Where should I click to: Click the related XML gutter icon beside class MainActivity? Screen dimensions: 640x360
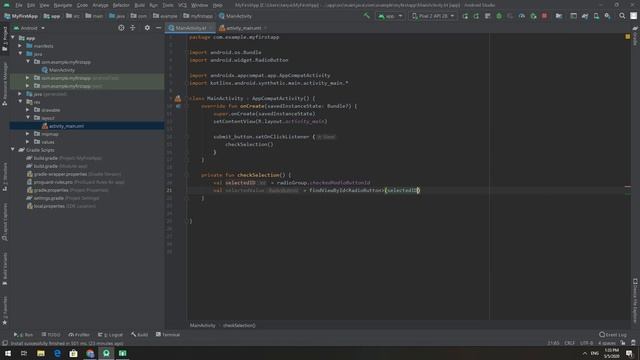(x=178, y=98)
